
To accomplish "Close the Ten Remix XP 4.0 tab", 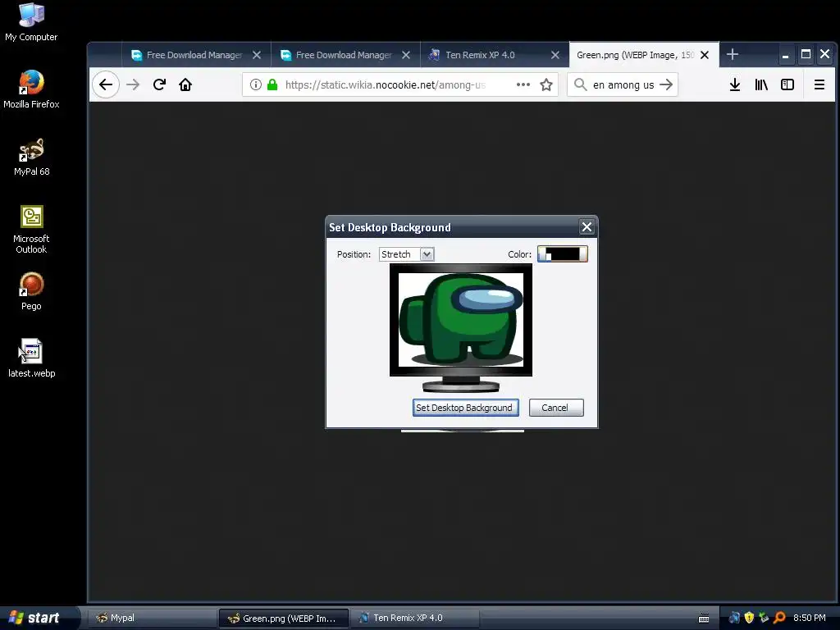I will [x=555, y=55].
